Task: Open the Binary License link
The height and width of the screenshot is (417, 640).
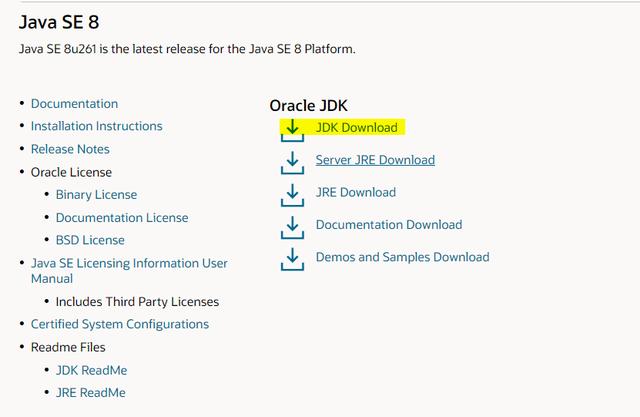Action: [x=96, y=195]
